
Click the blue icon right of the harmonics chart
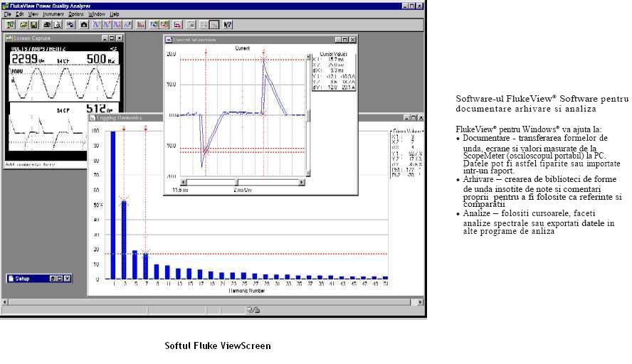pyautogui.click(x=154, y=25)
